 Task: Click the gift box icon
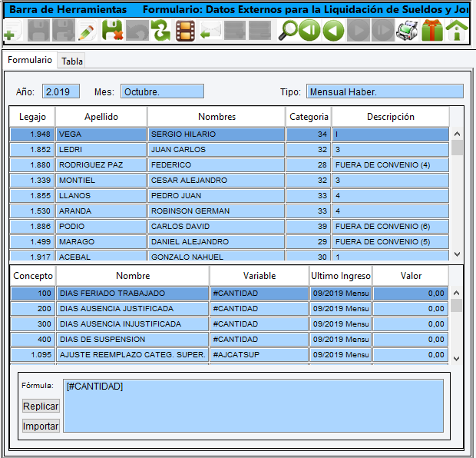pos(431,32)
